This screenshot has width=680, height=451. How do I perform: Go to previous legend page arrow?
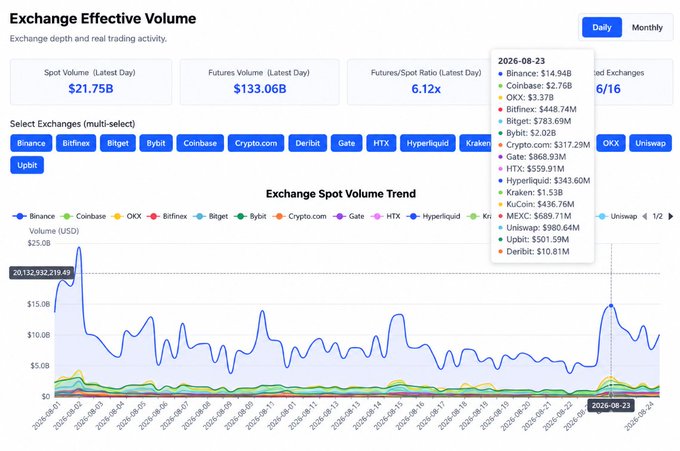point(644,216)
